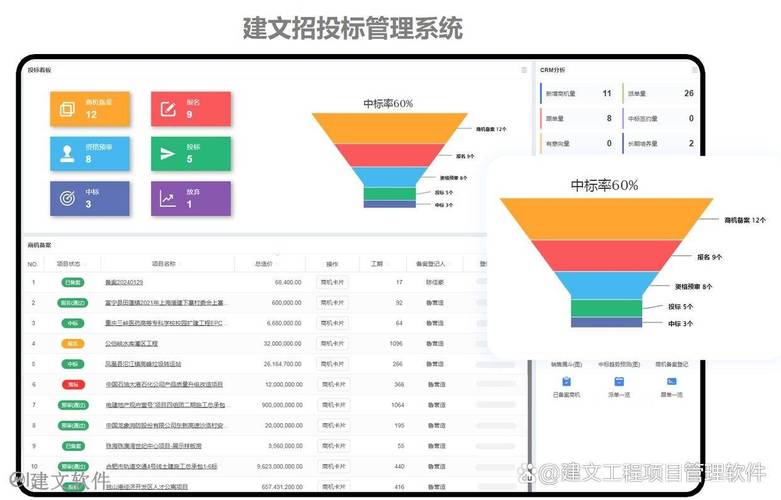Open the project name link in table row 6
Screen dimensions: 781x500
[x=164, y=384]
